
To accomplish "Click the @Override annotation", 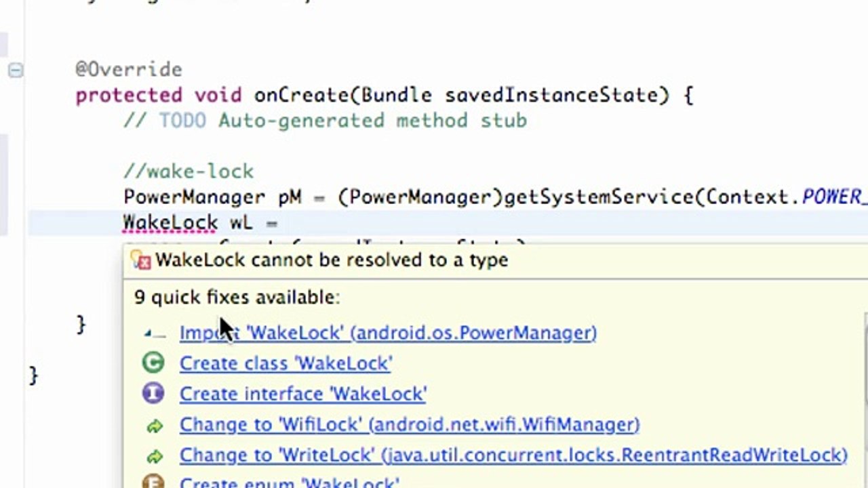I will pos(129,69).
